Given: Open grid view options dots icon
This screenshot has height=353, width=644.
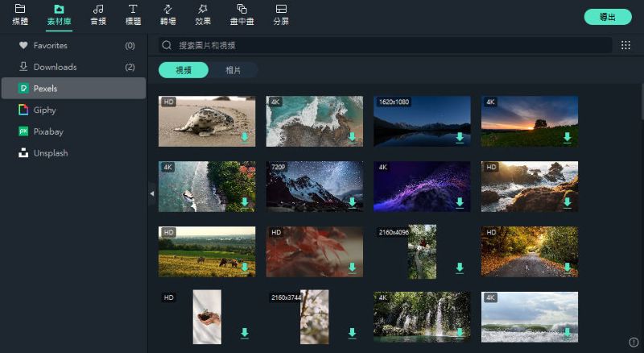Looking at the screenshot, I should [625, 45].
